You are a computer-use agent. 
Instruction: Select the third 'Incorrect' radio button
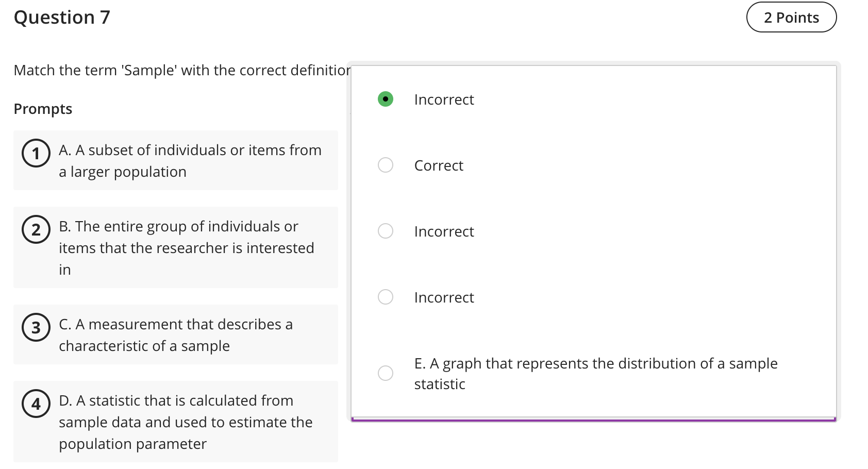[x=385, y=297]
